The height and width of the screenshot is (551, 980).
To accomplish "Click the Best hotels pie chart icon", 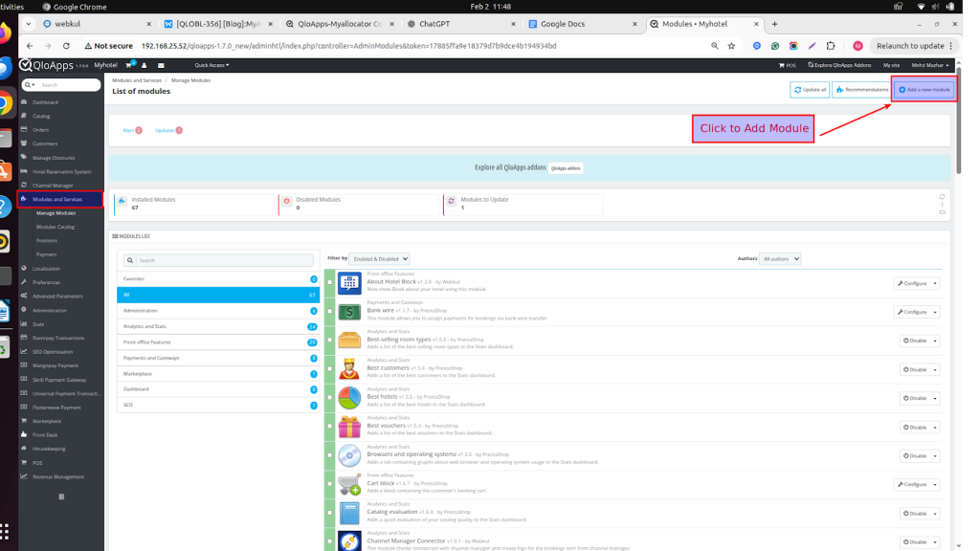I will pos(348,398).
